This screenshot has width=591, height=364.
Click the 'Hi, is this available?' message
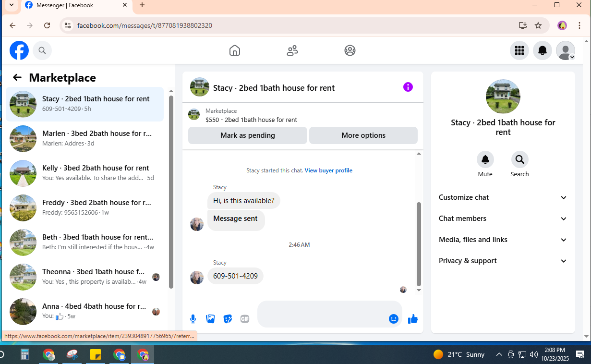[x=244, y=201]
